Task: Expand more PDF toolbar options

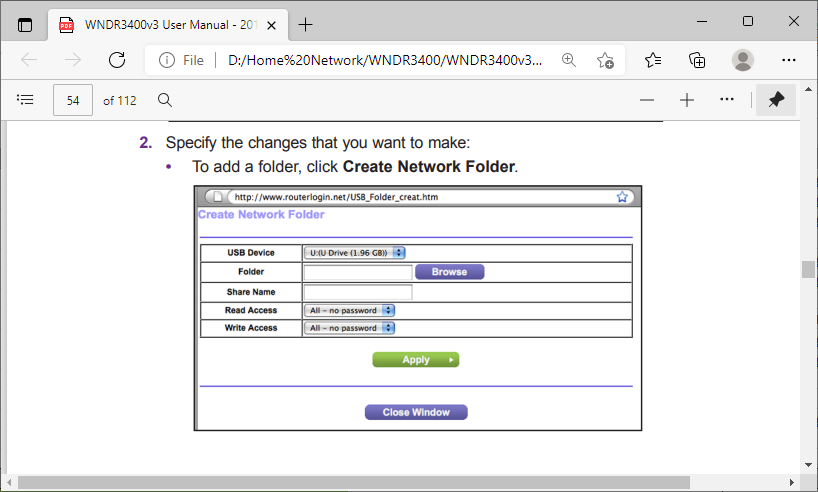Action: [727, 100]
